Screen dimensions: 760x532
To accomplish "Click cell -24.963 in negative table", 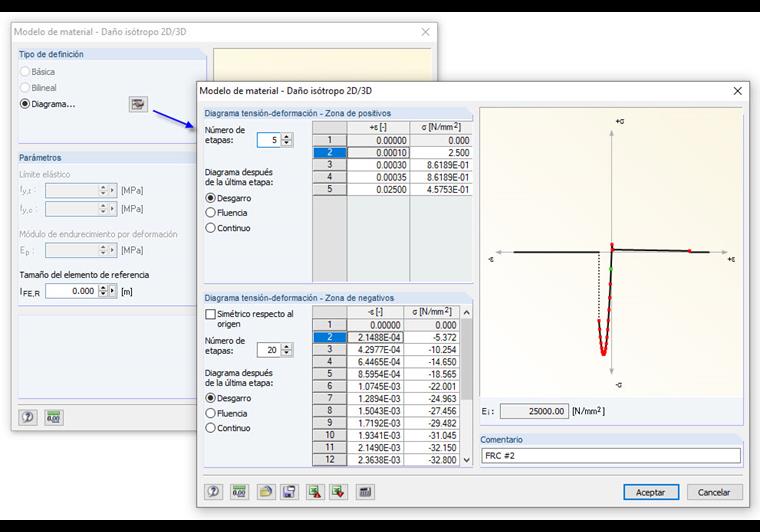I will point(431,398).
